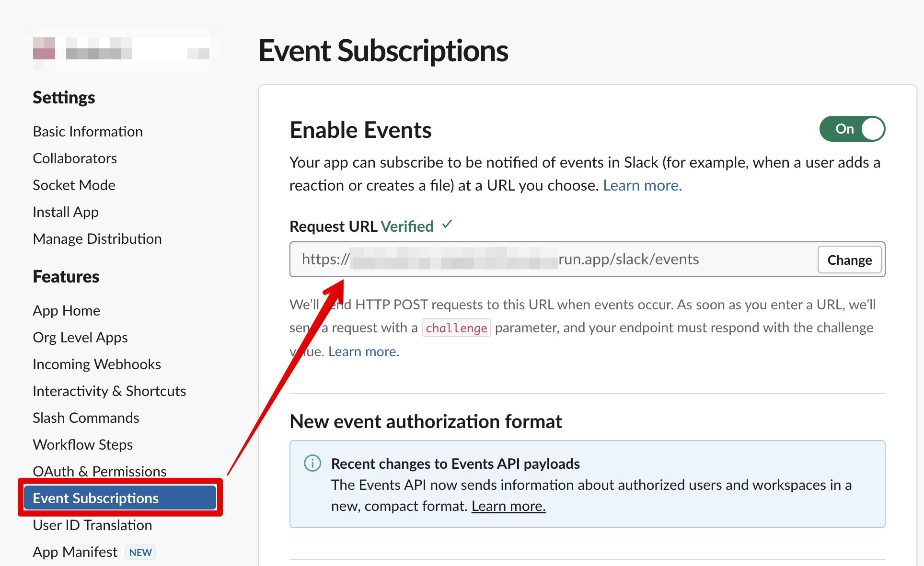Select Event Subscriptions in the sidebar
Screen dimensions: 924x566
(x=95, y=498)
